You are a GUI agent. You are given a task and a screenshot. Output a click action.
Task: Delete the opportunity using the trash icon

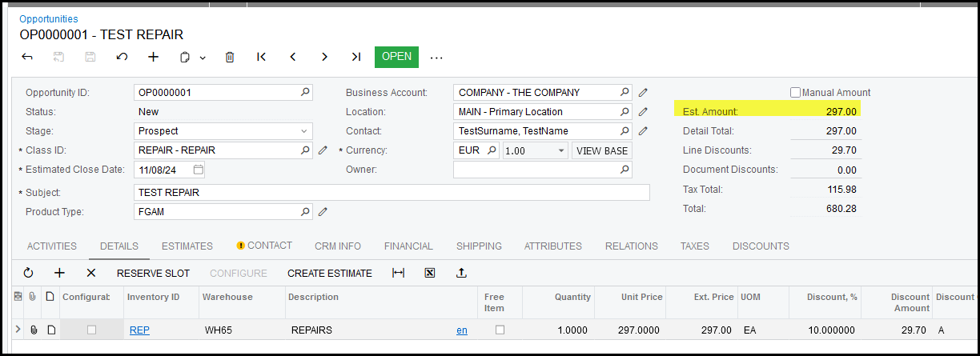230,57
